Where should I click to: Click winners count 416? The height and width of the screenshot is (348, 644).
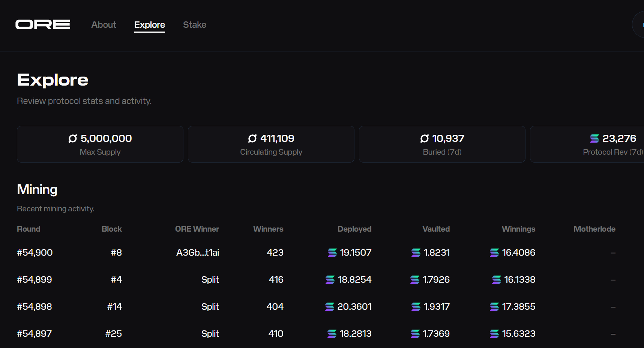pyautogui.click(x=276, y=280)
